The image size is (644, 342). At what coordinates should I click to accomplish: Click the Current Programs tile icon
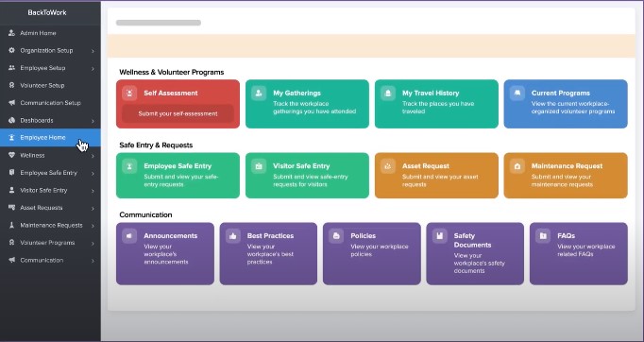click(517, 93)
